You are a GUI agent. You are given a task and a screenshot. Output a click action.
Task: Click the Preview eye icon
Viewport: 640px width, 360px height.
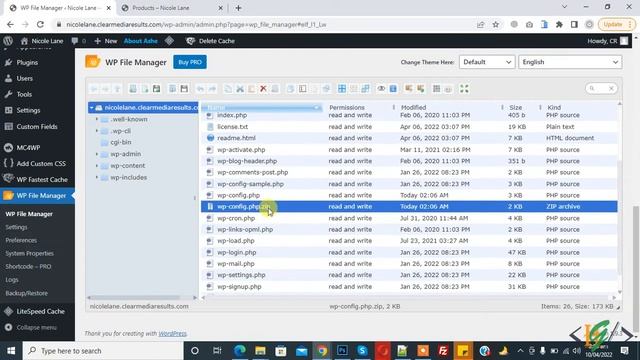coord(381,89)
